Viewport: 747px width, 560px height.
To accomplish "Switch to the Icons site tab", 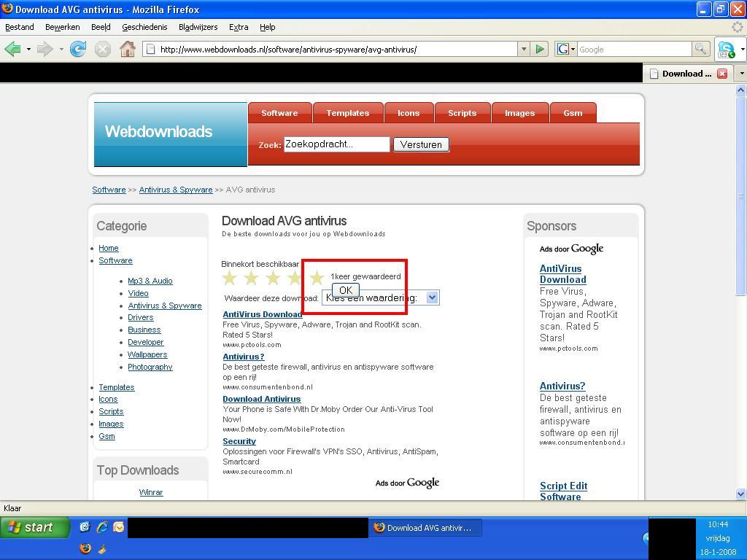I will 409,113.
